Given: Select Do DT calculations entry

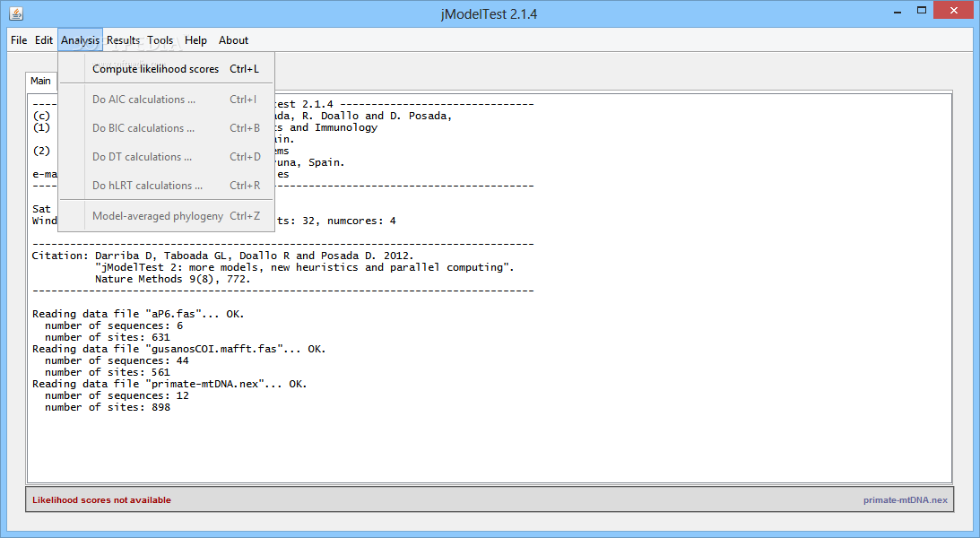Looking at the screenshot, I should (166, 157).
